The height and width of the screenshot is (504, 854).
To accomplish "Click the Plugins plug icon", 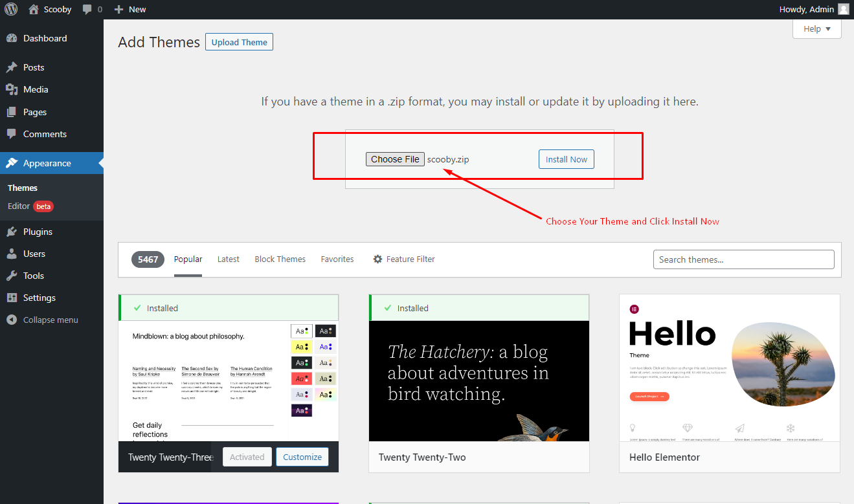I will click(12, 232).
